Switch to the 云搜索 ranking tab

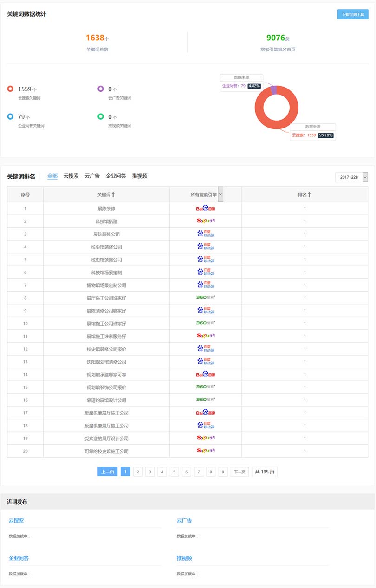coord(71,176)
